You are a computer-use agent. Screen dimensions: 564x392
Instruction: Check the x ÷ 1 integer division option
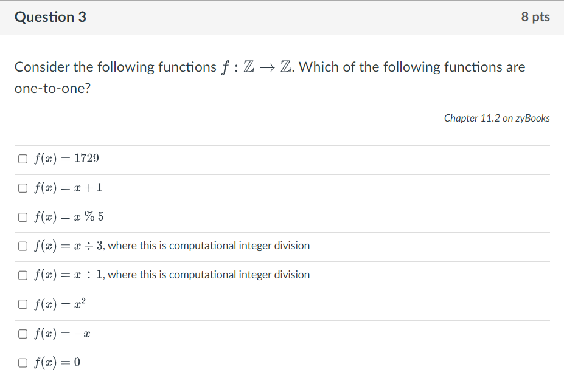pos(23,275)
